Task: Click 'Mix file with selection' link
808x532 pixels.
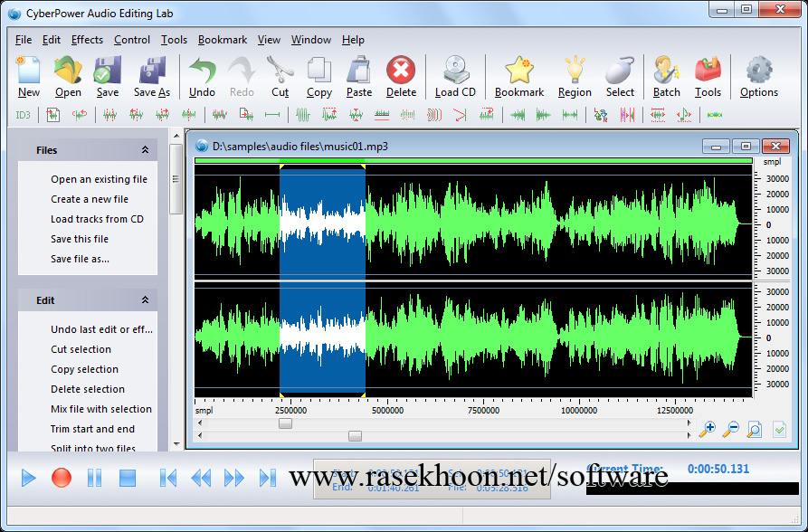Action: (101, 409)
